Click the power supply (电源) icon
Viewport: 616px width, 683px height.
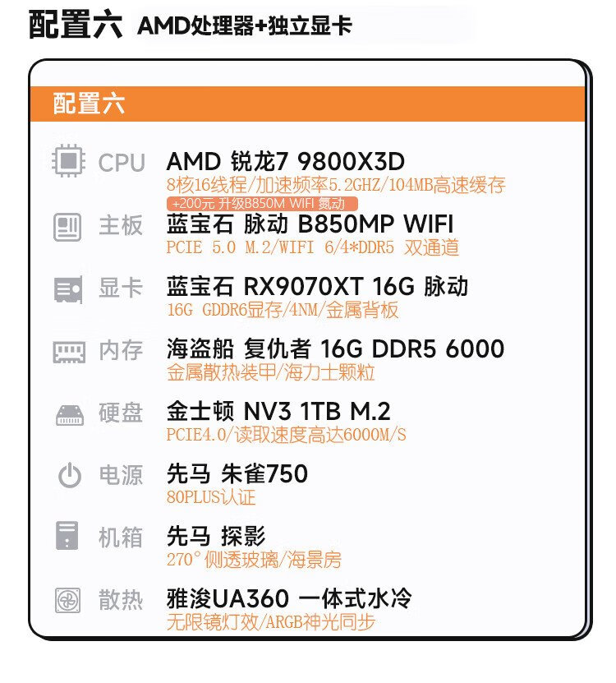click(x=68, y=475)
